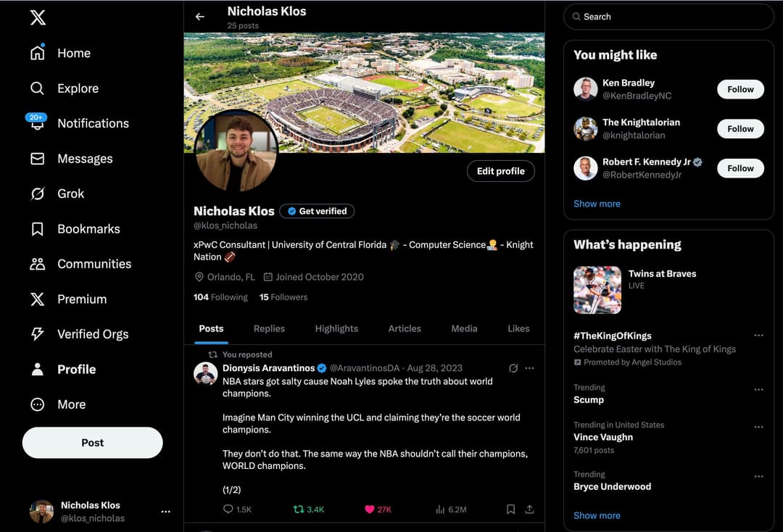Viewport: 783px width, 532px height.
Task: Open Bookmarks in sidebar
Action: [x=75, y=228]
